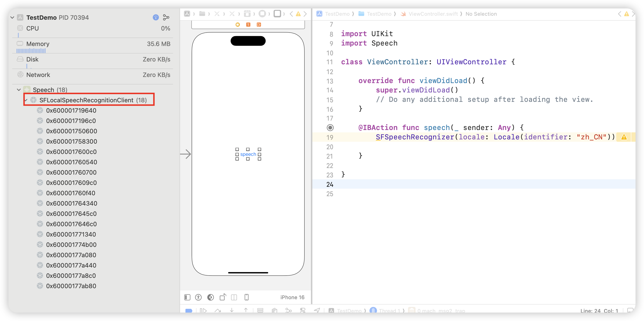Collapse SFLocalSpeechRecognitionClient node
Image resolution: width=644 pixels, height=321 pixels.
(26, 100)
